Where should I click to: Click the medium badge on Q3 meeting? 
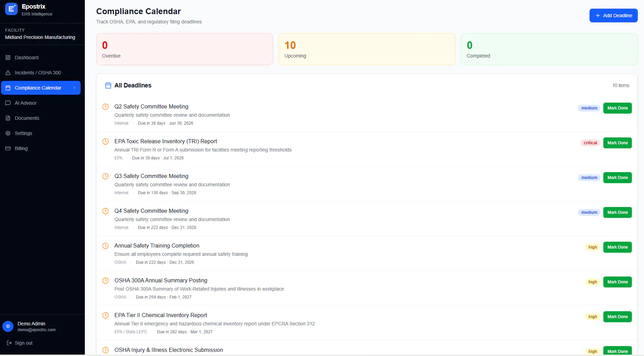[589, 178]
